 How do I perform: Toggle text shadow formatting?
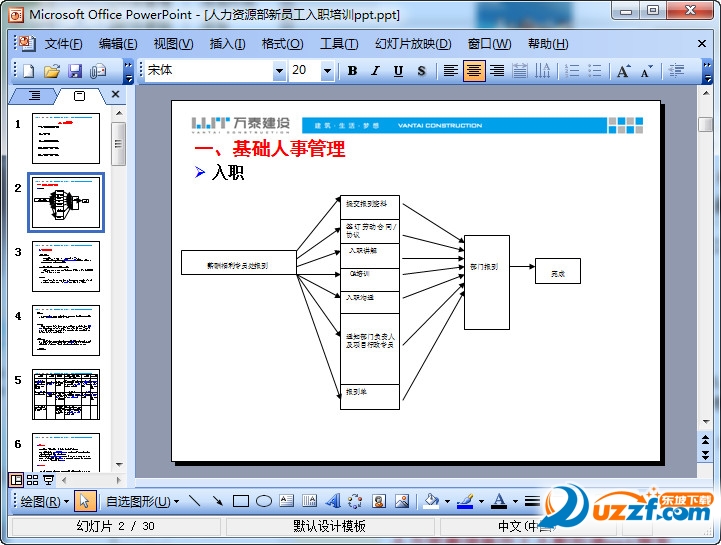tap(421, 71)
